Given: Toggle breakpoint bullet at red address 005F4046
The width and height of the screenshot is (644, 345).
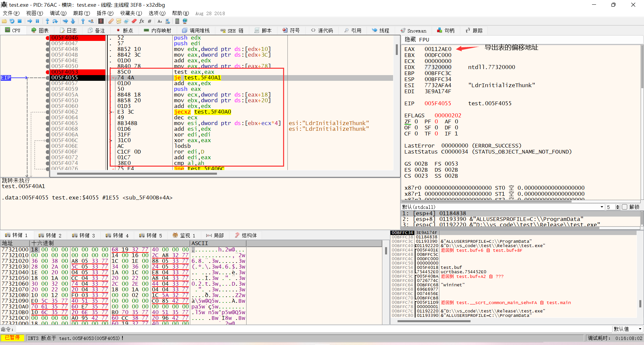Looking at the screenshot, I should coord(48,38).
